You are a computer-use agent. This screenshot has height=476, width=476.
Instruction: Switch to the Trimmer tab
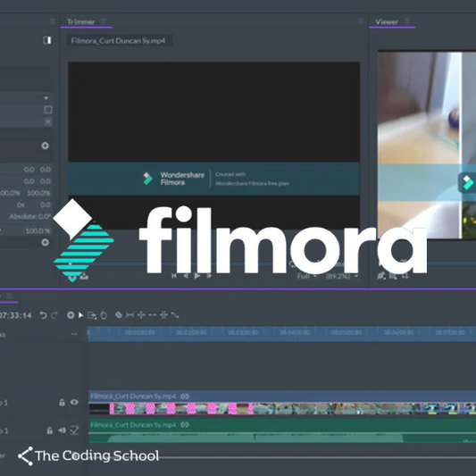click(x=80, y=21)
